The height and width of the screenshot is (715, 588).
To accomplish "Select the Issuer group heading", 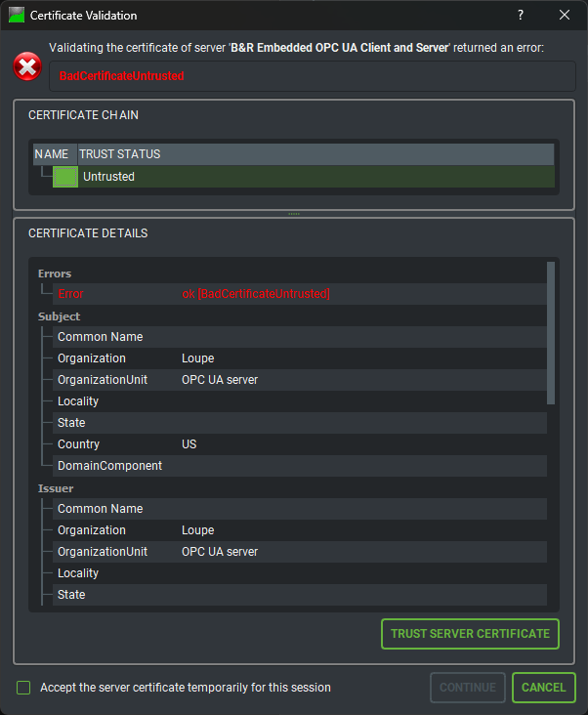I will click(x=56, y=488).
